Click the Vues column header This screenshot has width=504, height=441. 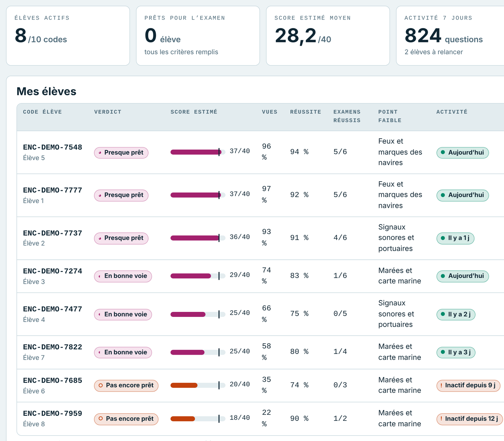coord(270,112)
